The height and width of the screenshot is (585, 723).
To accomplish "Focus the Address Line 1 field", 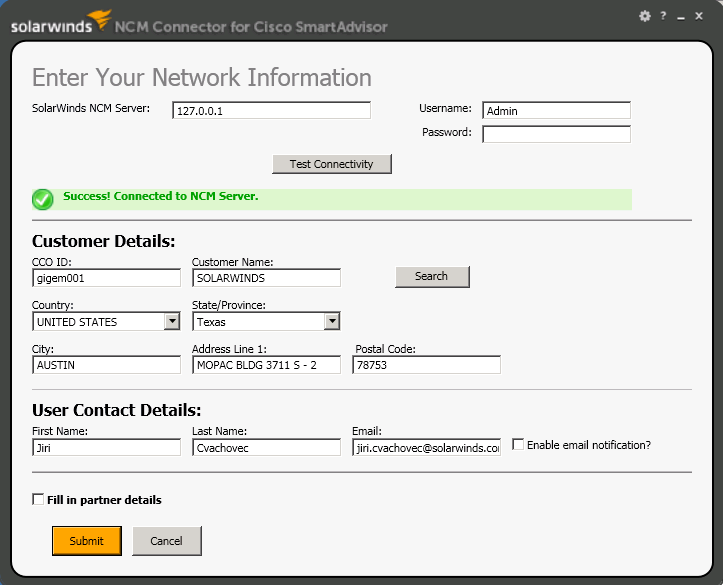I will point(267,365).
